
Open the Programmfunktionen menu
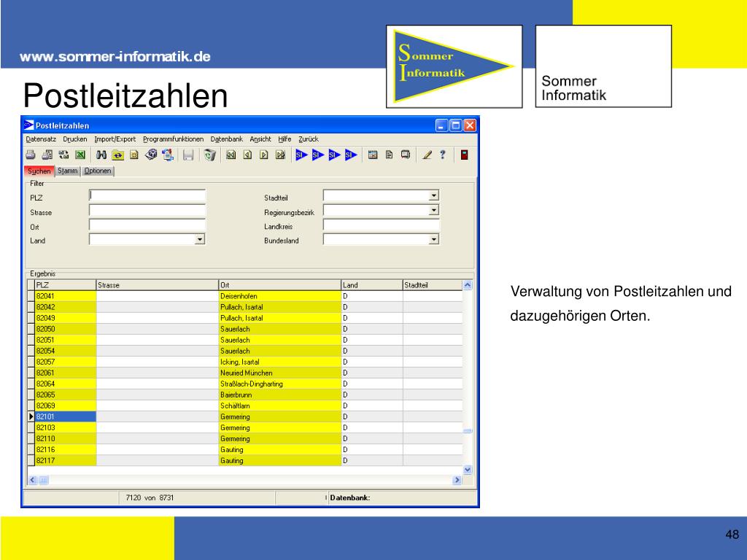[174, 139]
